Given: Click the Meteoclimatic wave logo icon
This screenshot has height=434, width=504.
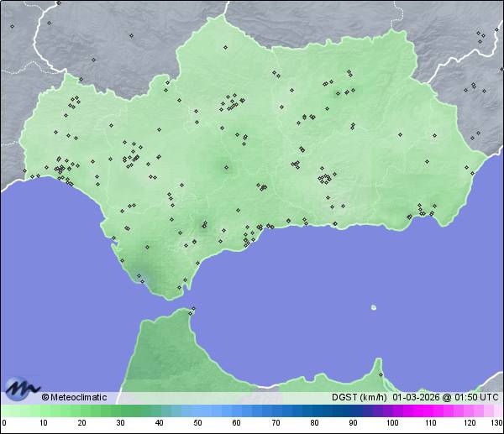Looking at the screenshot, I should click(20, 389).
